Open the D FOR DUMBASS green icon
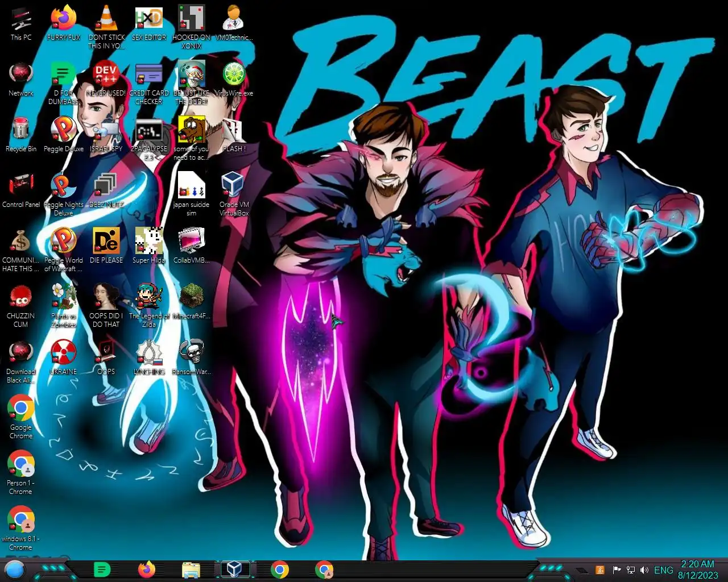Screen dimensions: 728x582 [x=64, y=83]
